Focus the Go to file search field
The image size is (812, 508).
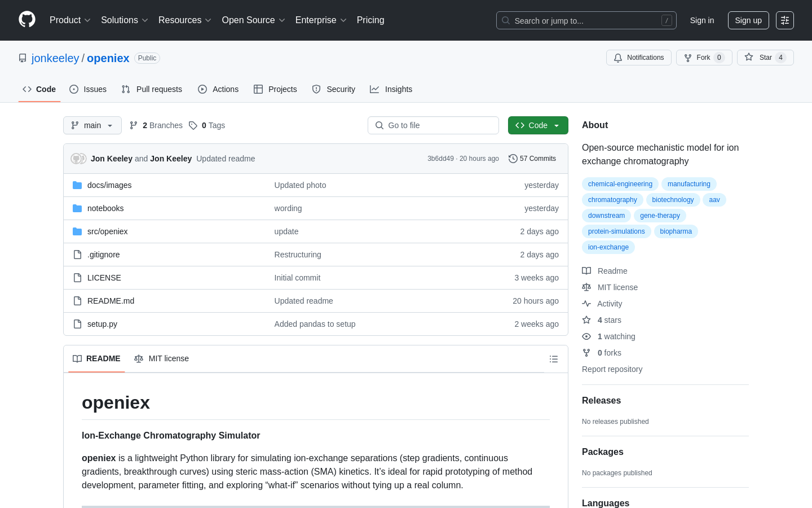[x=433, y=125]
